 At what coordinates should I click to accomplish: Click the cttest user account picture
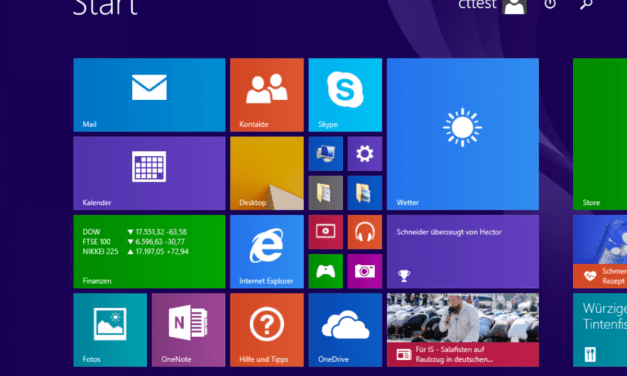tap(514, 6)
